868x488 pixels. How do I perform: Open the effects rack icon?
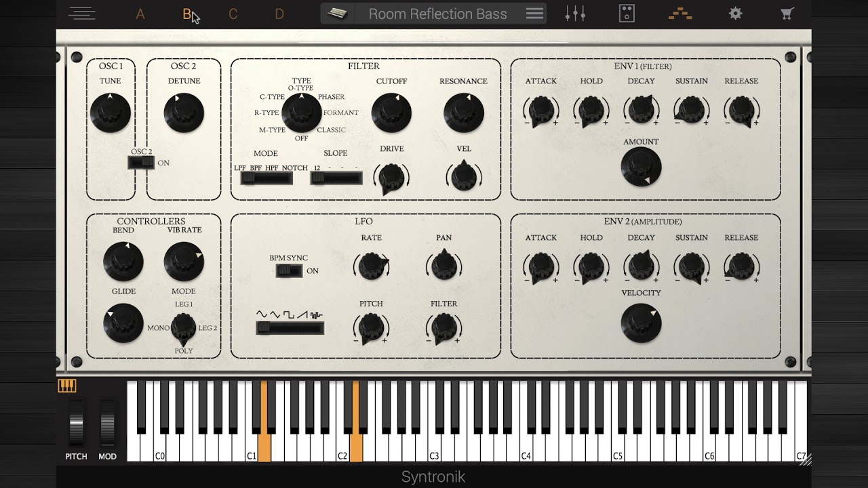point(627,14)
